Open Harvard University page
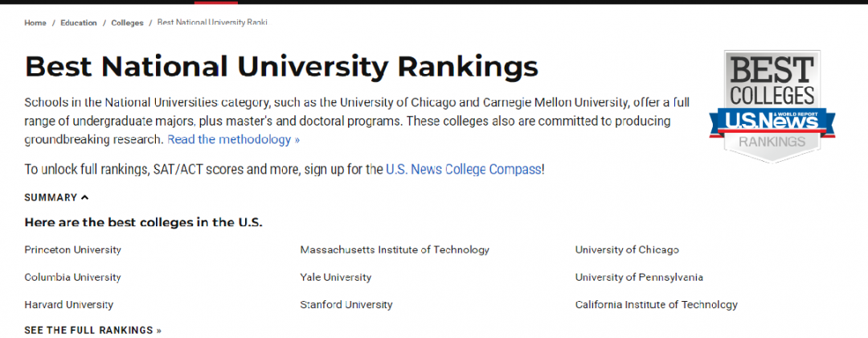The width and height of the screenshot is (868, 338). tap(68, 305)
